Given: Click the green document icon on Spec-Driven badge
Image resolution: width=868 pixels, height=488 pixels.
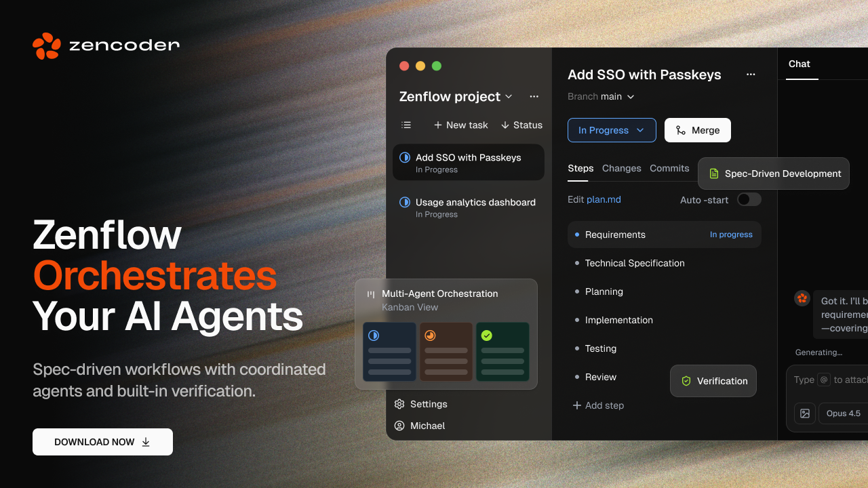Looking at the screenshot, I should [x=713, y=174].
